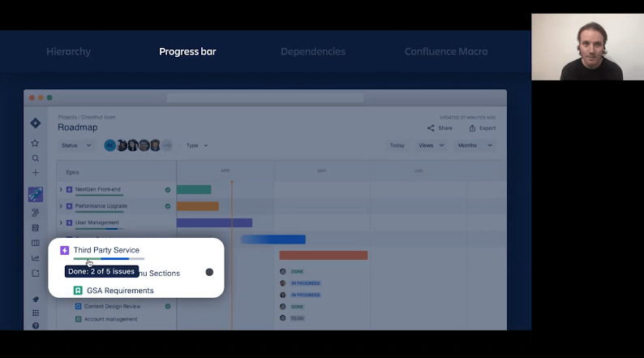
Task: Click the Share button
Action: coord(440,128)
